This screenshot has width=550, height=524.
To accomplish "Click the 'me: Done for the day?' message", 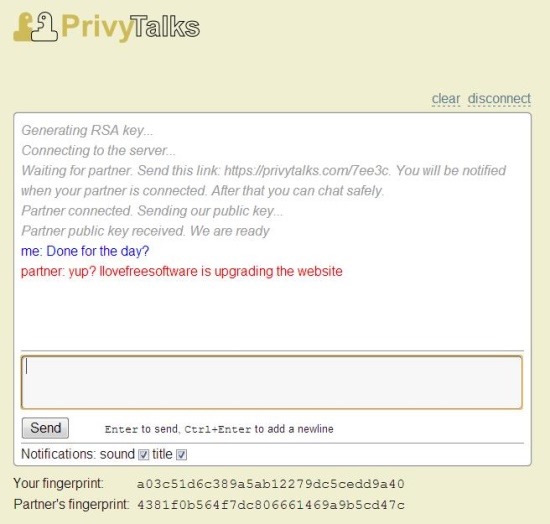I will pyautogui.click(x=85, y=251).
